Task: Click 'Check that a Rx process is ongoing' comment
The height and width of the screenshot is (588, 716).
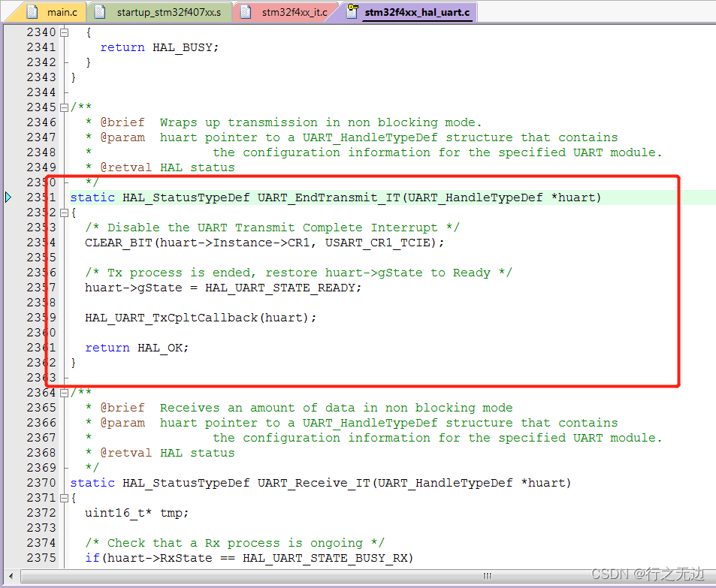Action: coord(234,543)
